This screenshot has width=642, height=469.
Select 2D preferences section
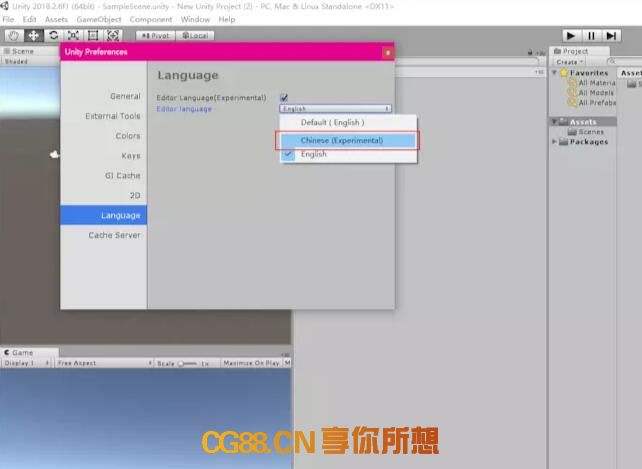(x=104, y=195)
